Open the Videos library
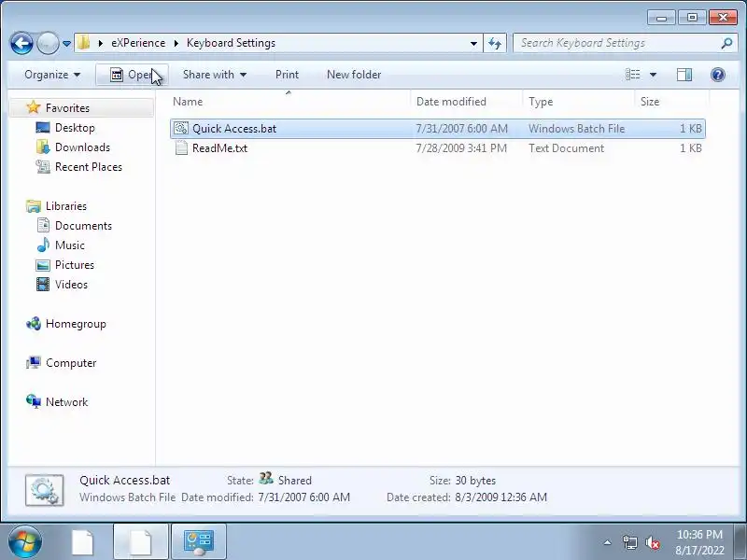The height and width of the screenshot is (560, 747). pyautogui.click(x=71, y=285)
